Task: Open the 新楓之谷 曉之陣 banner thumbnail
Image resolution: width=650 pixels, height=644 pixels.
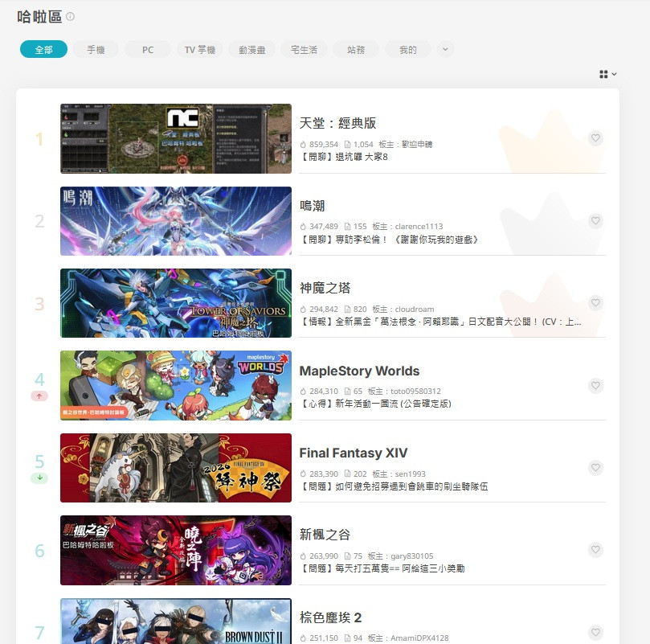Action: [x=176, y=550]
